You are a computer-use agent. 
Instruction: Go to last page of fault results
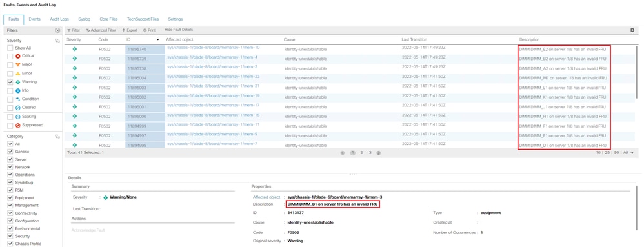378,153
